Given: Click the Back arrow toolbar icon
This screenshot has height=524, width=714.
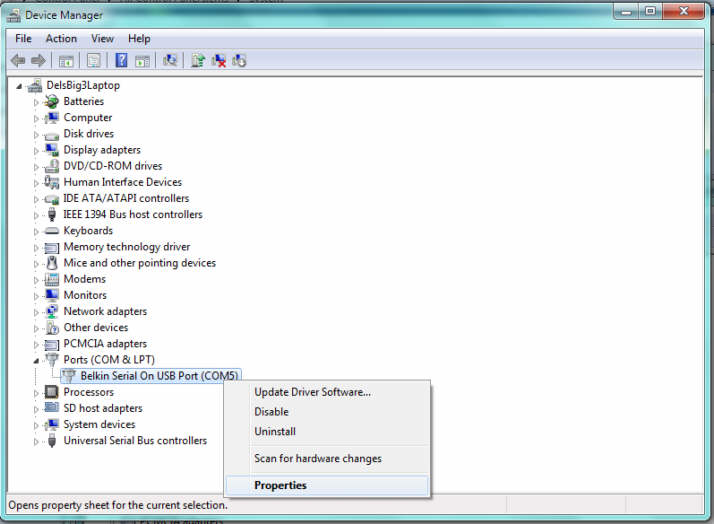Looking at the screenshot, I should [x=18, y=60].
